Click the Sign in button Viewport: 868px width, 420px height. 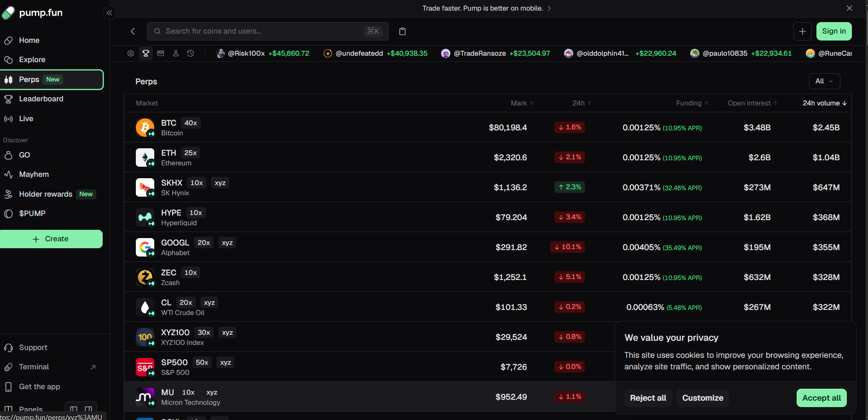834,31
